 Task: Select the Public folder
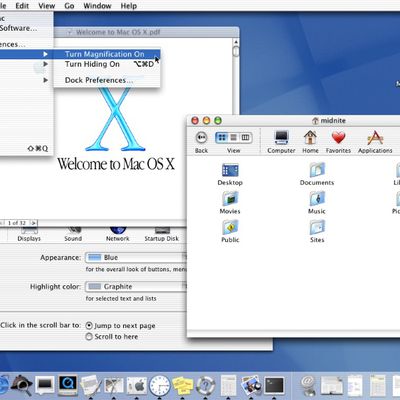(230, 232)
